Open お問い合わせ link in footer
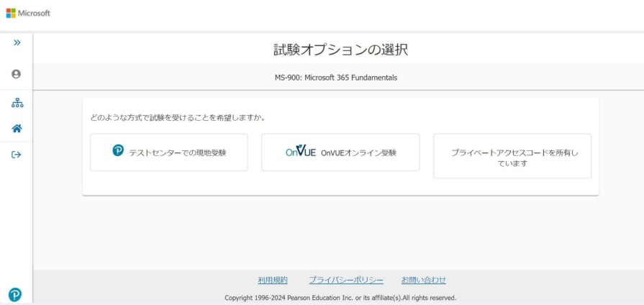Viewport: 644px width, 305px height. point(423,281)
